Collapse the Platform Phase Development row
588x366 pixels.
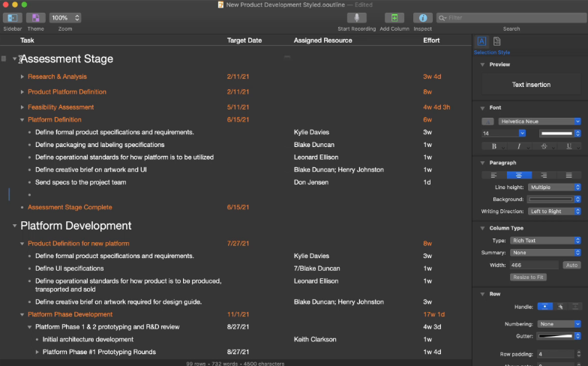(22, 315)
